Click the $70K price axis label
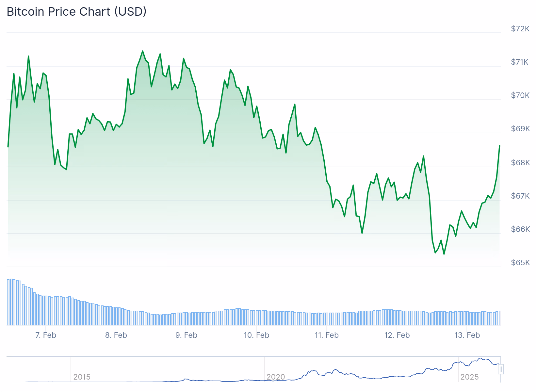The height and width of the screenshot is (392, 537). point(520,95)
